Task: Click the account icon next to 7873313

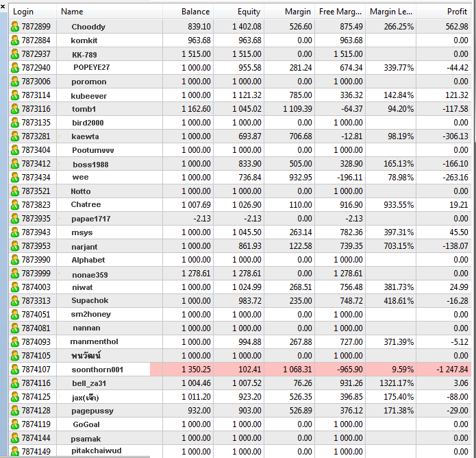Action: tap(15, 301)
